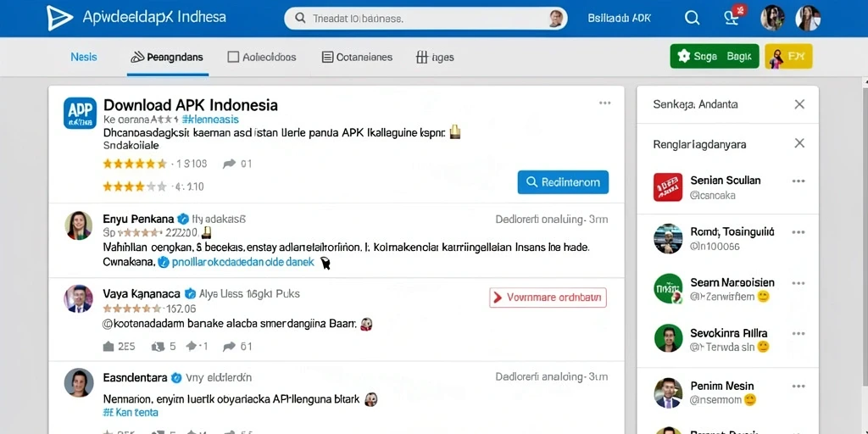868x434 pixels.
Task: Click the small avatar inside the search field
Action: coord(555,19)
